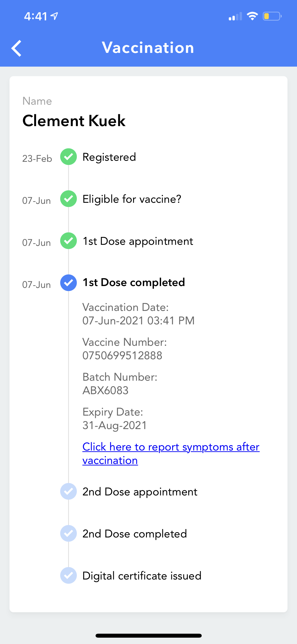Expand the 2nd Dose appointment step
The image size is (297, 644).
(x=140, y=492)
